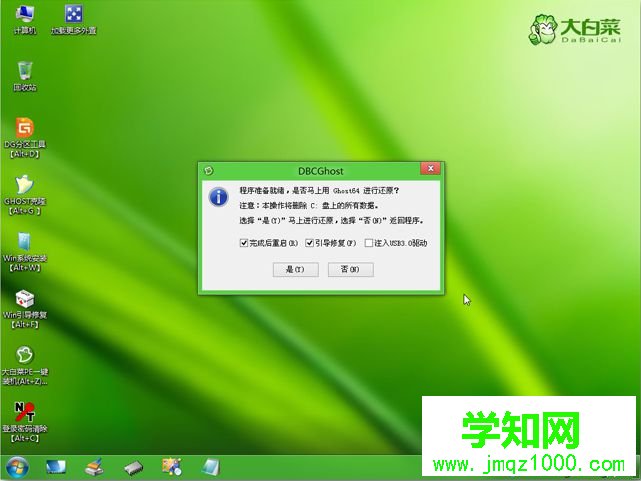Open the 加载更多外置 desktop icon

click(74, 20)
